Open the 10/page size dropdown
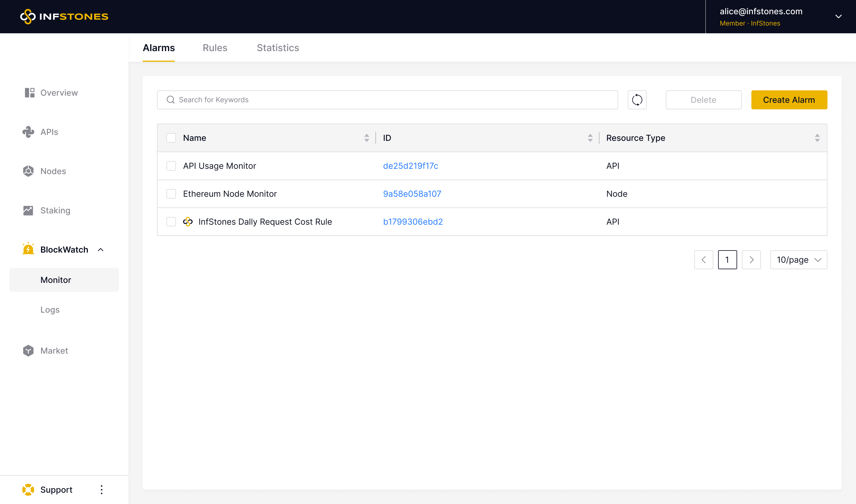Screen dimensions: 856x504 click(798, 260)
